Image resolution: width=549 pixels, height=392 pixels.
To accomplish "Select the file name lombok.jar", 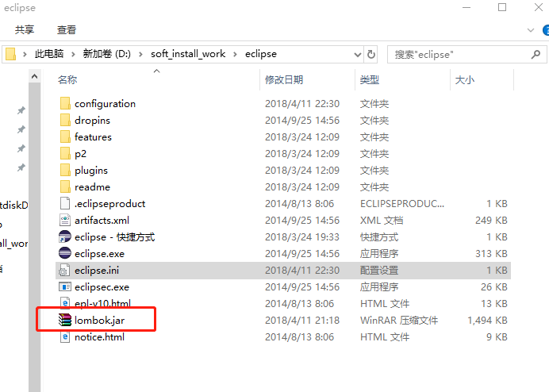I will pos(99,320).
